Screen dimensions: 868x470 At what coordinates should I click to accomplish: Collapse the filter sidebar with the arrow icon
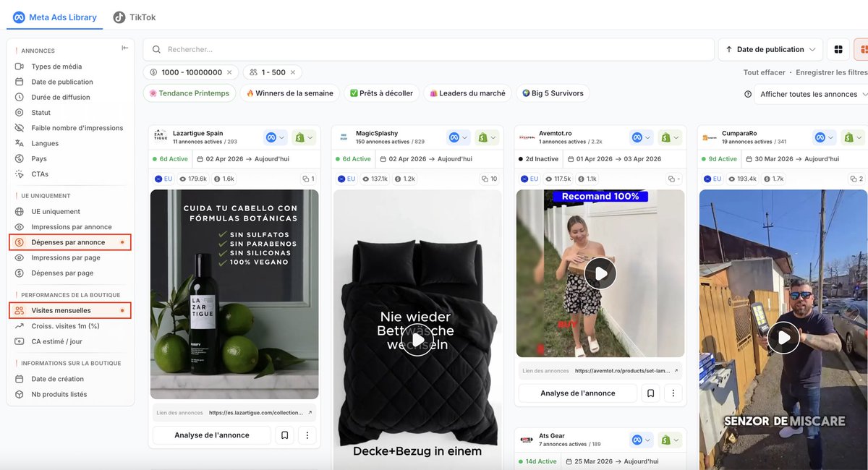[124, 48]
